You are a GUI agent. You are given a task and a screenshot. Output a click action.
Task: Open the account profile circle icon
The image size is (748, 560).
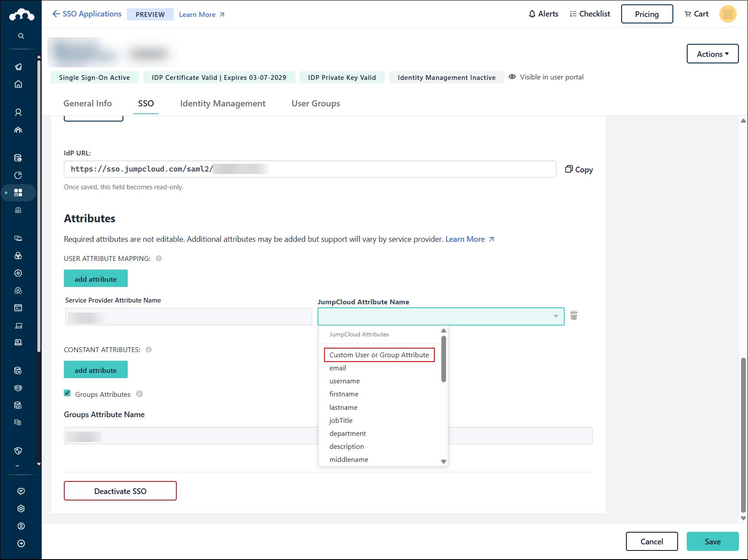[x=21, y=526]
